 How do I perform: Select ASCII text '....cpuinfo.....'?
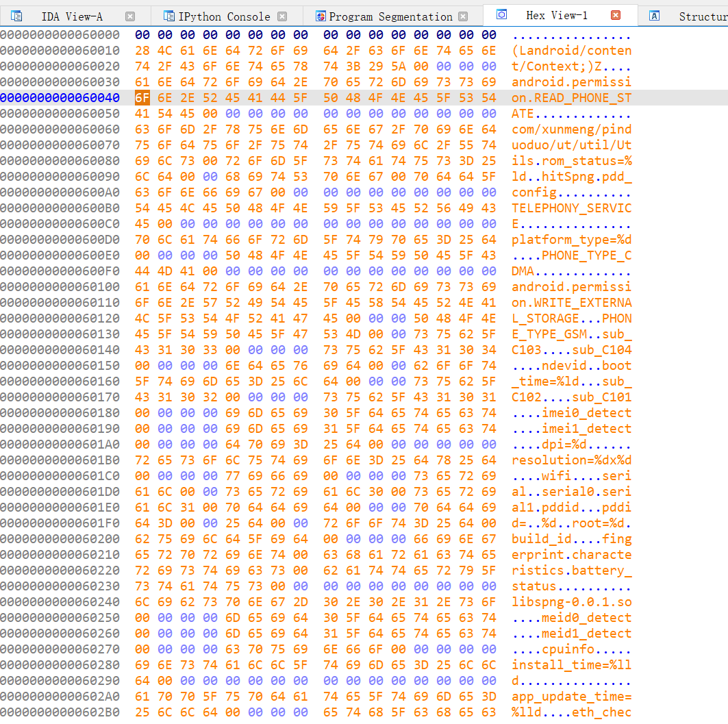coord(572,649)
